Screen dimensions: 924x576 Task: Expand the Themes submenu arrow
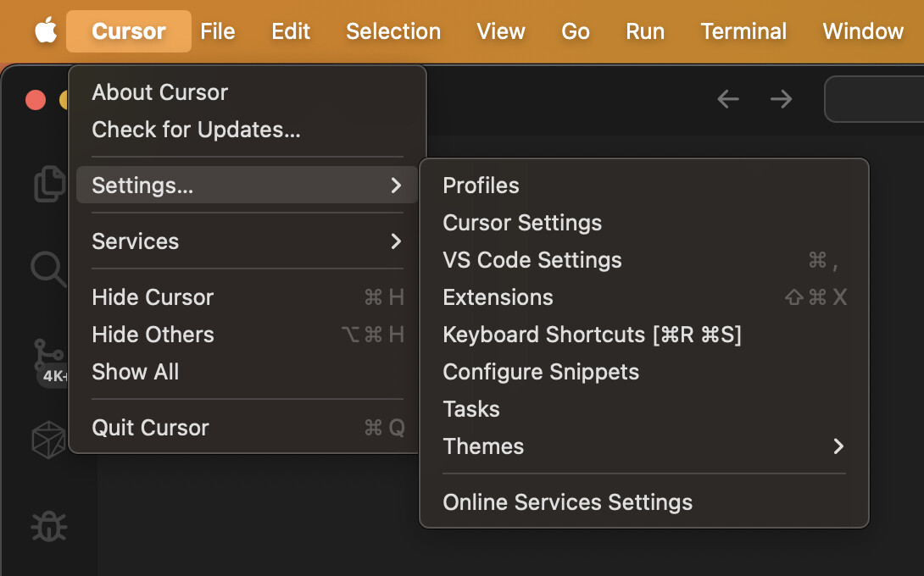point(838,446)
